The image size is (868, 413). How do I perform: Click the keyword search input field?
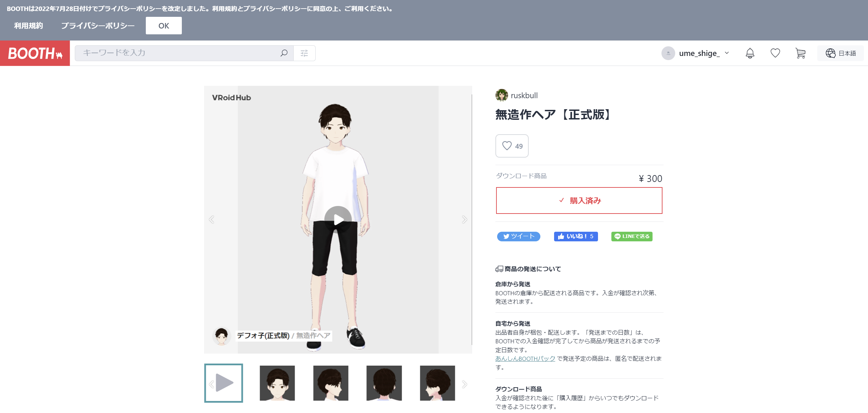[178, 53]
